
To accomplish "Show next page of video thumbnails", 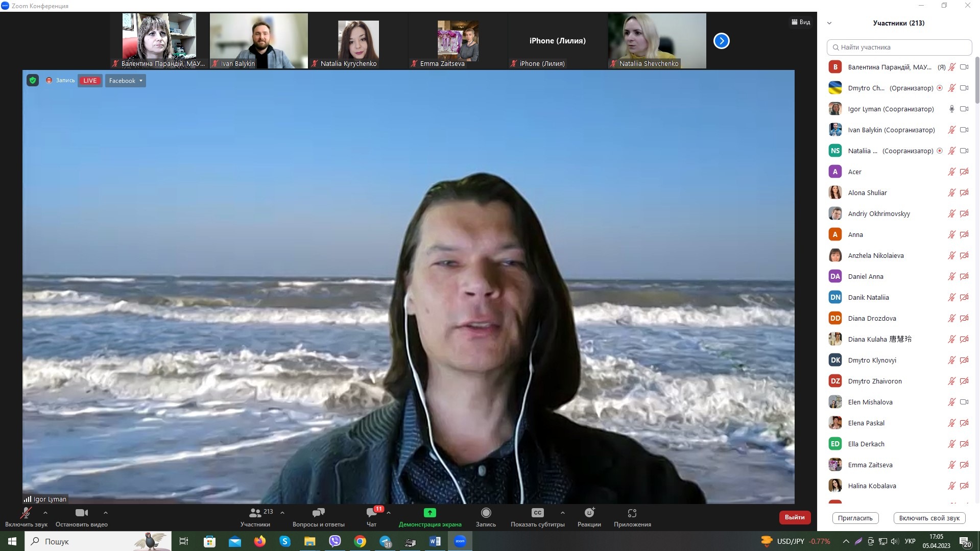I will click(x=721, y=41).
